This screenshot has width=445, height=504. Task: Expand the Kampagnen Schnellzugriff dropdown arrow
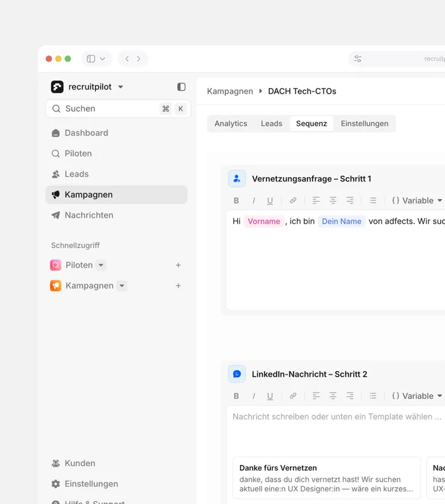click(x=122, y=286)
